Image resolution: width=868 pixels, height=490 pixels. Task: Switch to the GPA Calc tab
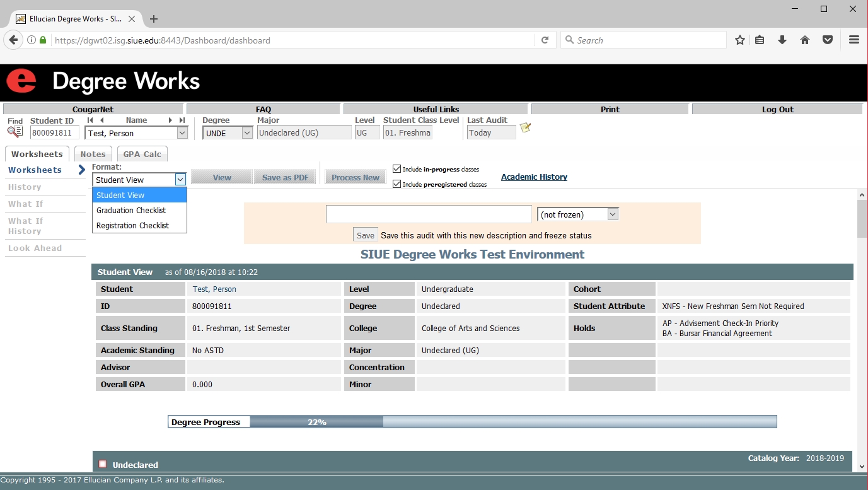pos(142,155)
